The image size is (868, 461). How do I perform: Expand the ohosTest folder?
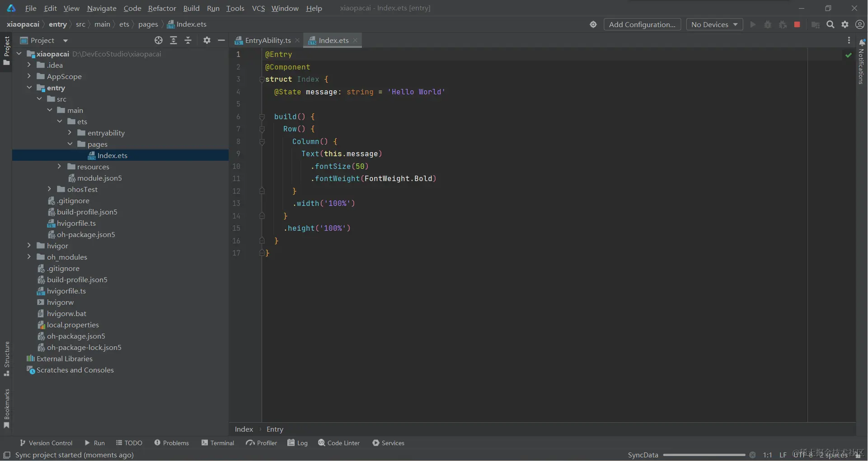coord(49,189)
